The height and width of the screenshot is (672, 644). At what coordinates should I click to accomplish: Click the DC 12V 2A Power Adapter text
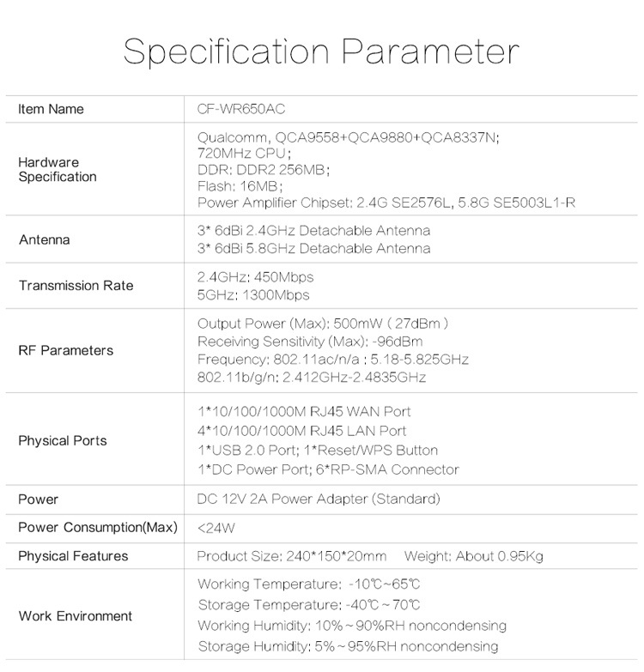[319, 499]
